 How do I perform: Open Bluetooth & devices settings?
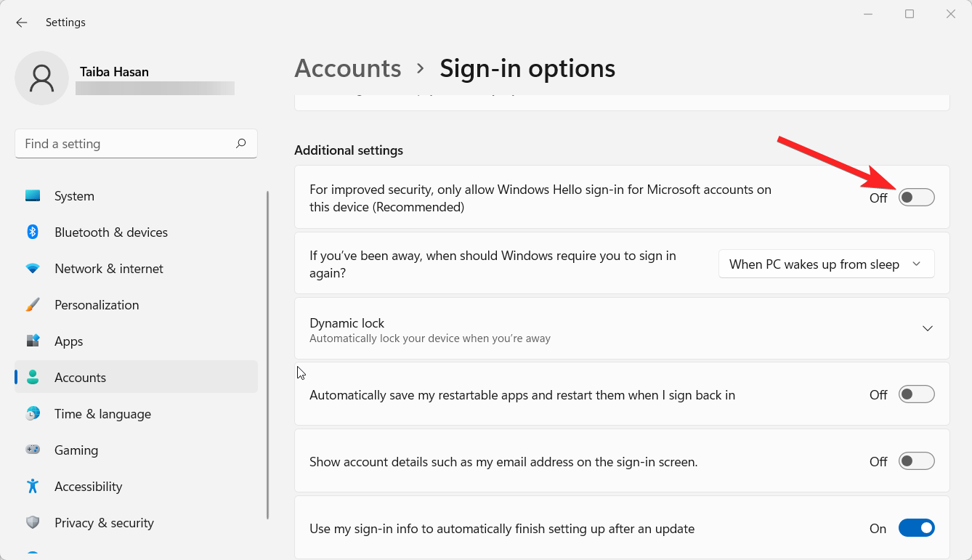coord(33,232)
